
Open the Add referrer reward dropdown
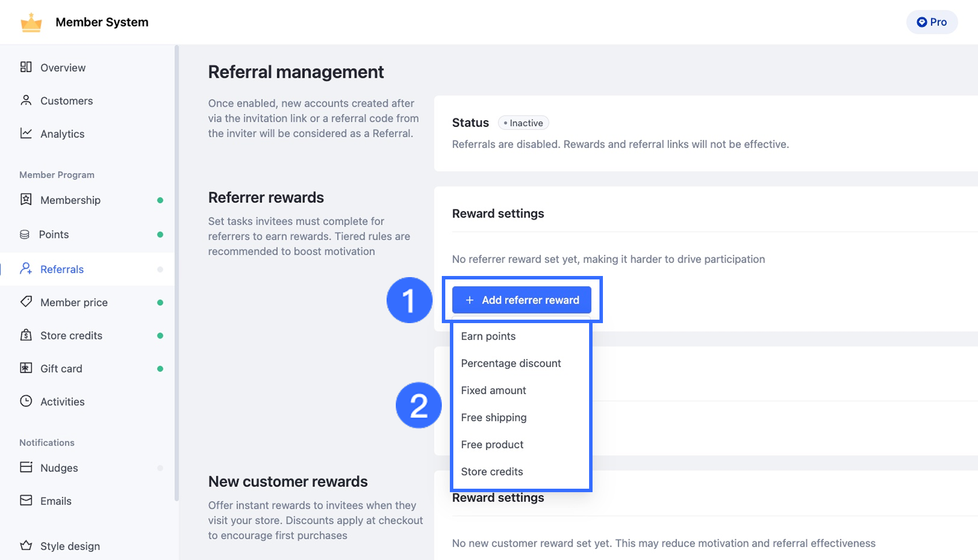coord(521,300)
